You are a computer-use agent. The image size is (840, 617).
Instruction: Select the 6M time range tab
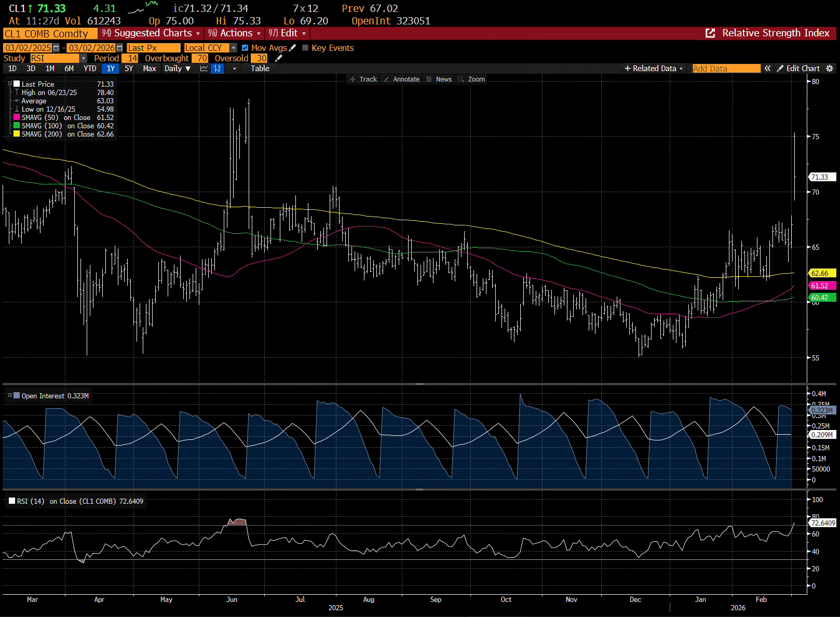69,69
